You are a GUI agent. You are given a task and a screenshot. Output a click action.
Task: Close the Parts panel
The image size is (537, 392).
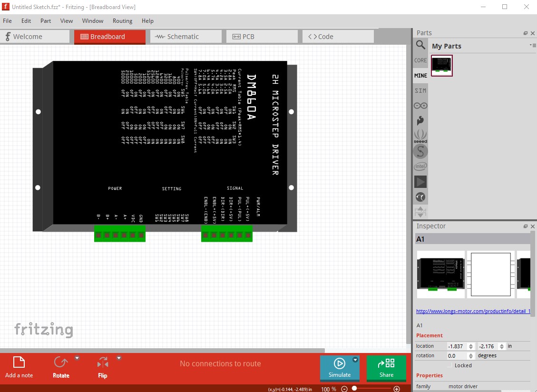[x=533, y=33]
